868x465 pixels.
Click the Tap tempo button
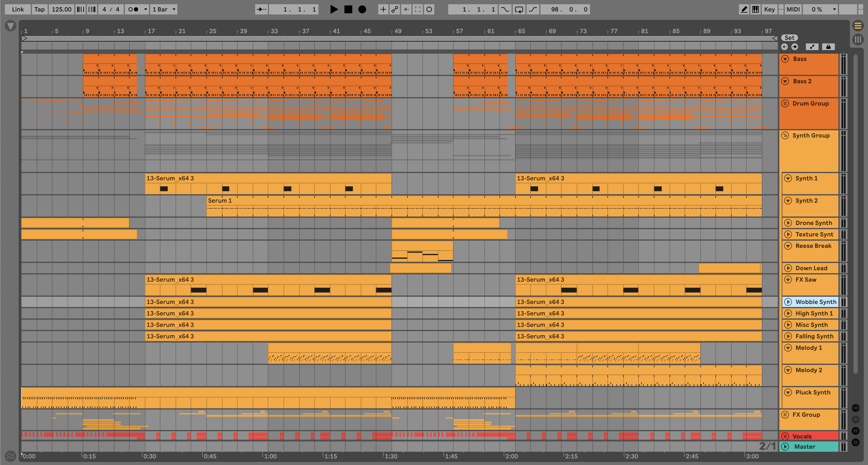tap(40, 9)
